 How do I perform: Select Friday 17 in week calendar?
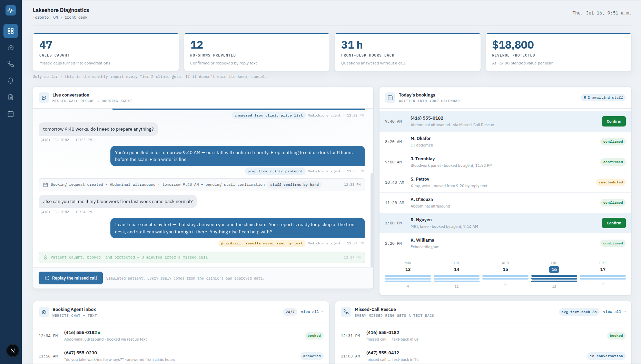[603, 273]
